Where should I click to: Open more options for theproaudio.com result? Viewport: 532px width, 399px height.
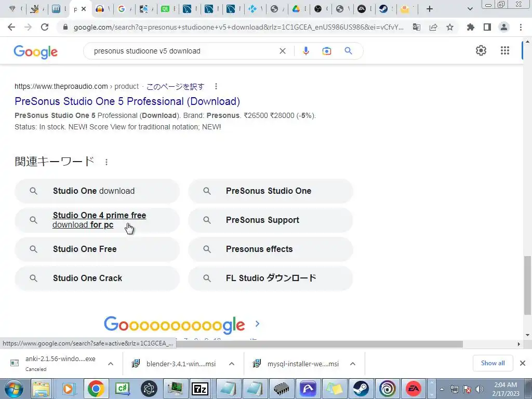[x=216, y=87]
